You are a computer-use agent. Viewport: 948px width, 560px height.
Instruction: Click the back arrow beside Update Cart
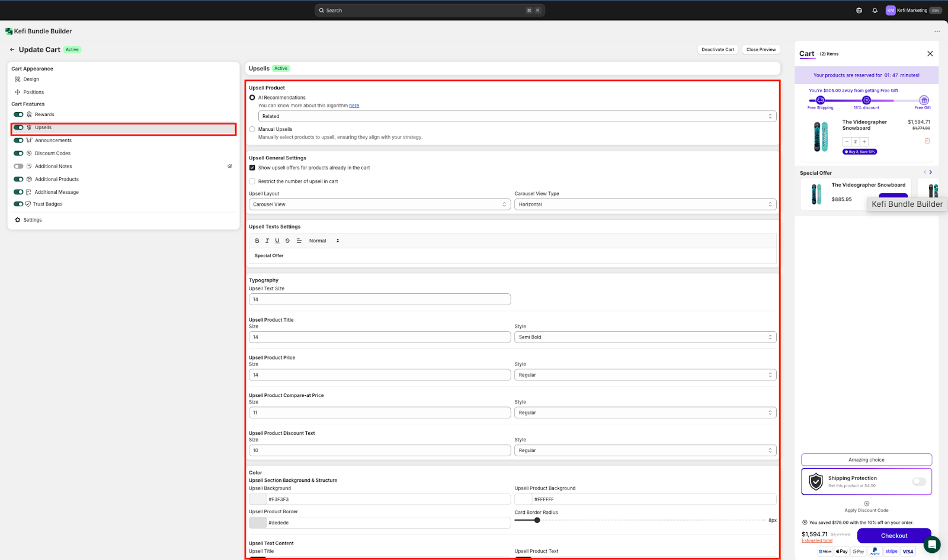pyautogui.click(x=12, y=50)
